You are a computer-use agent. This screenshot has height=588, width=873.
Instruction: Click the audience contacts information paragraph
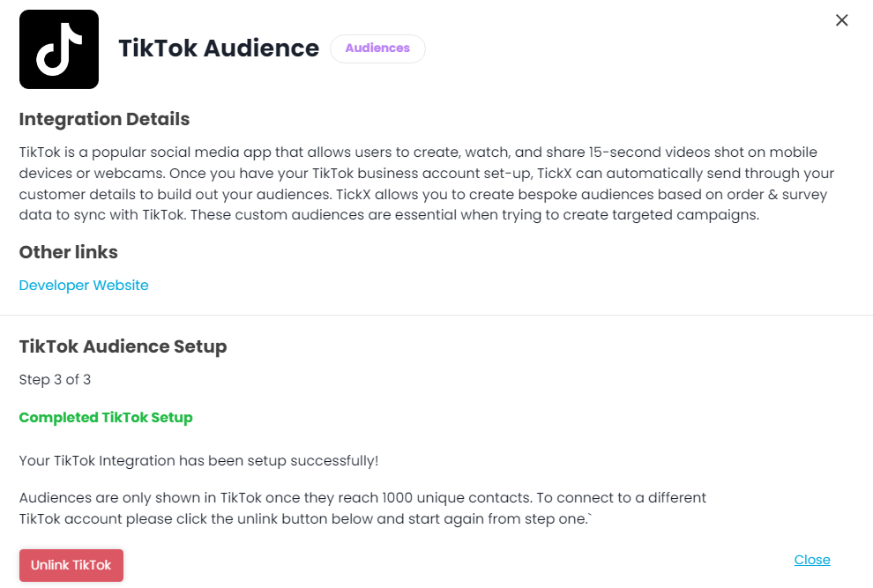click(x=362, y=508)
